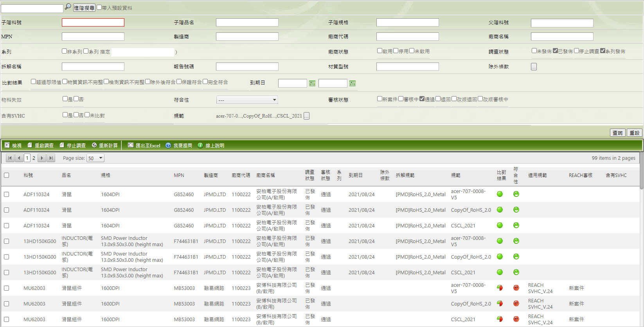Focus the 父階料號 input field
Viewport: 644px width, 327px height.
[562, 23]
